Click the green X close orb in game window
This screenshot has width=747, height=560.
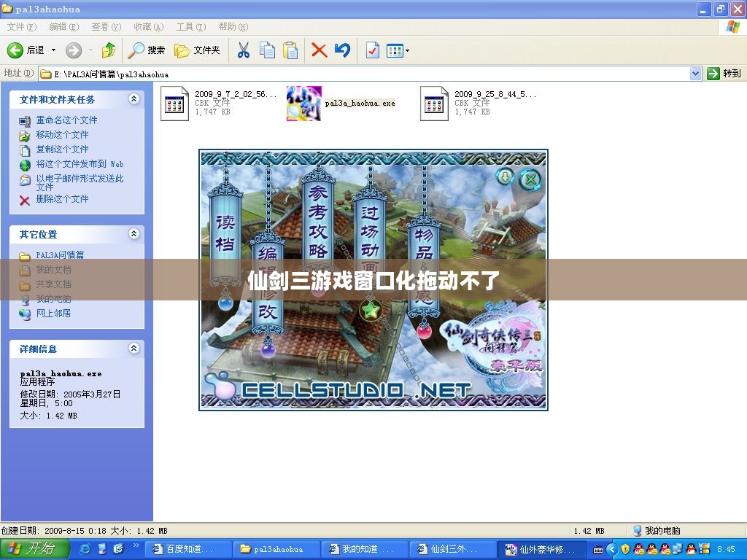point(530,179)
